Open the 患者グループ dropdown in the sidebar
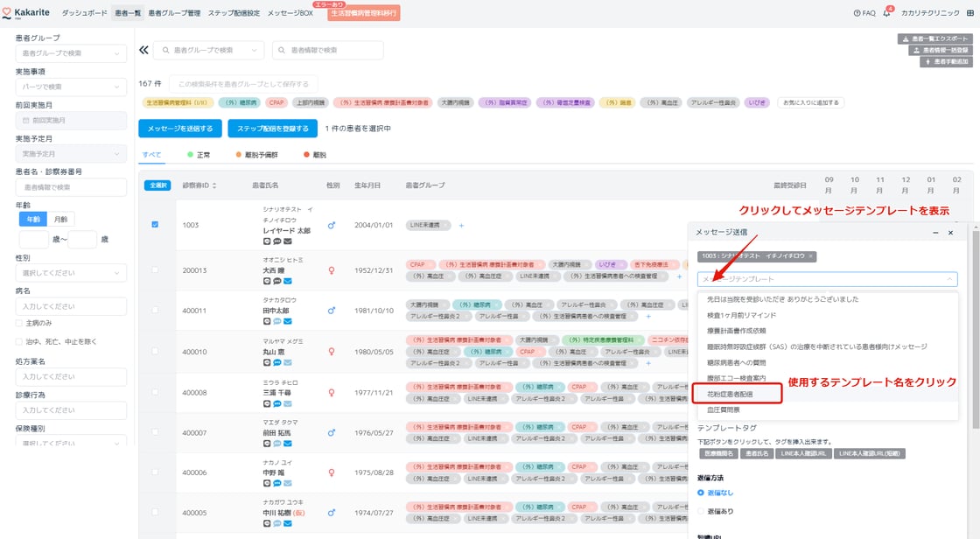The width and height of the screenshot is (980, 539). pos(71,53)
